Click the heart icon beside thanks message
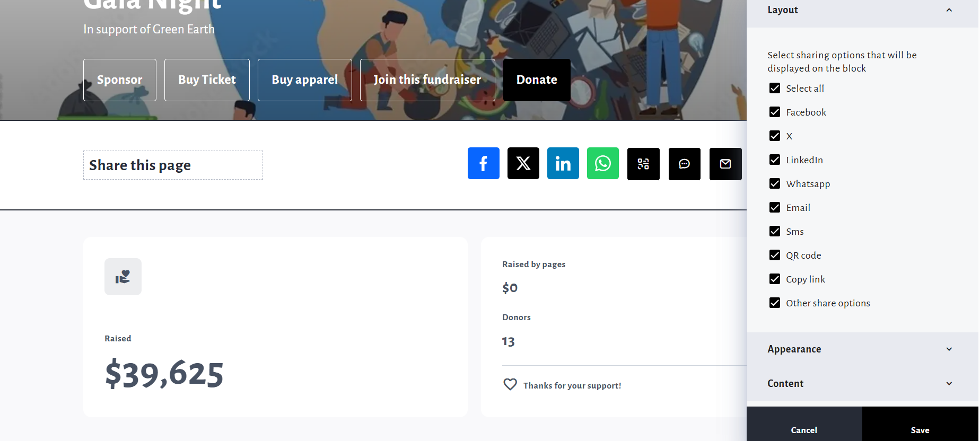980x441 pixels. (x=510, y=384)
